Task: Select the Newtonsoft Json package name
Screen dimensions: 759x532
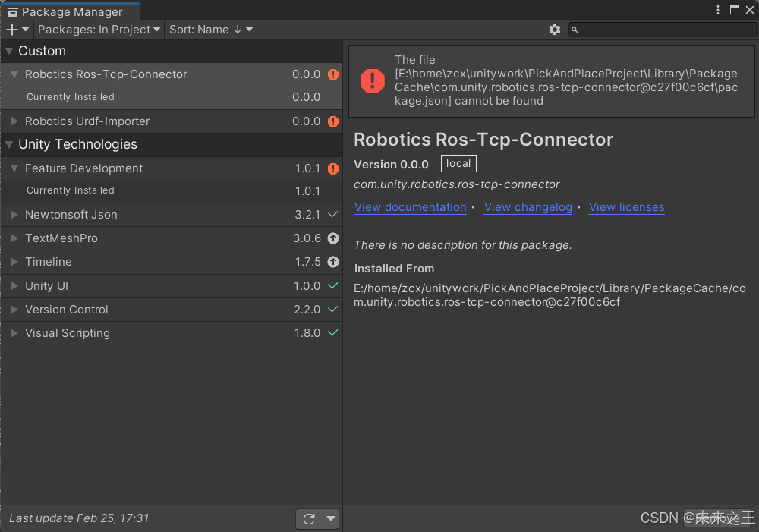Action: (x=71, y=215)
